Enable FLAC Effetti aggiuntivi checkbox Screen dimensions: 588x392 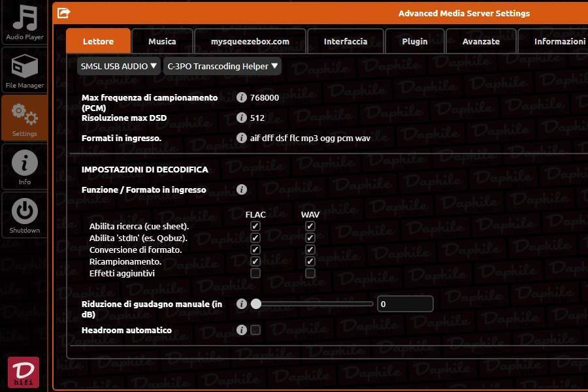(255, 273)
